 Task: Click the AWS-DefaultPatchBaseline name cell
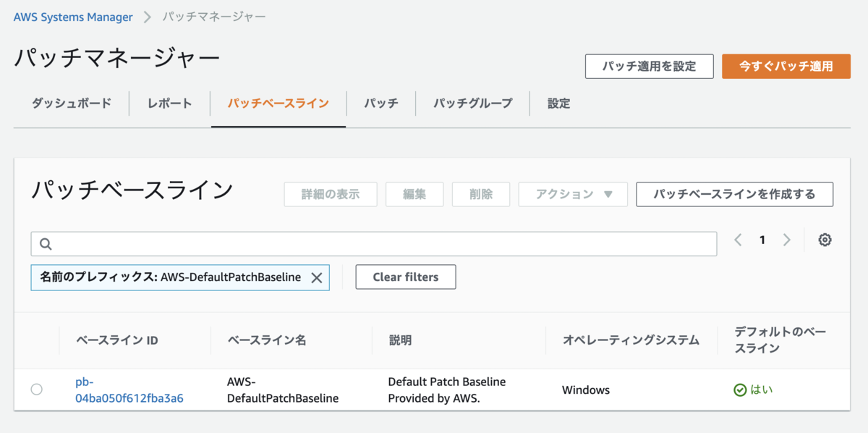coord(283,390)
